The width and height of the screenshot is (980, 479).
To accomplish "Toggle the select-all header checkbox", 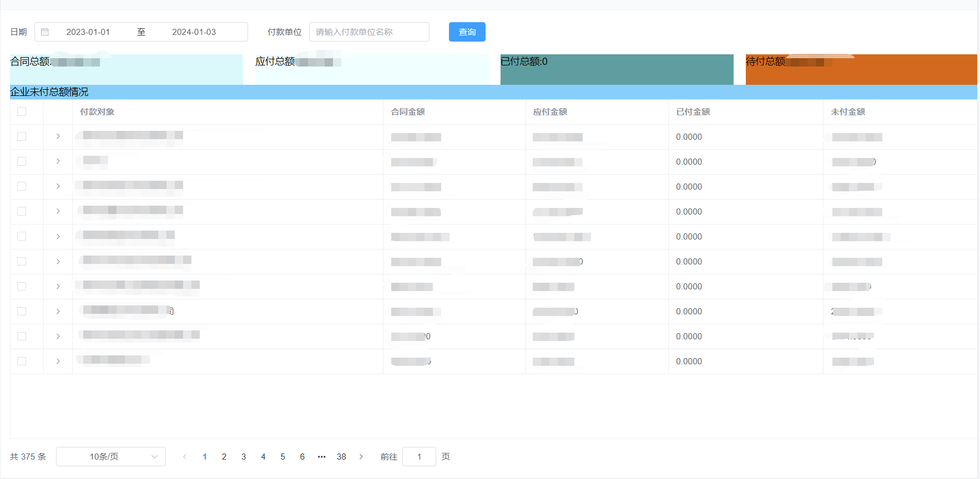I will [x=22, y=111].
